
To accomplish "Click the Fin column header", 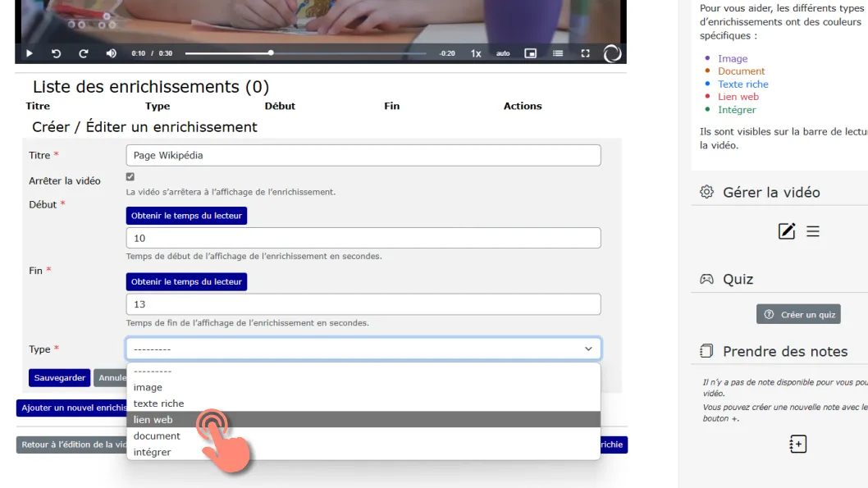I will pos(392,107).
